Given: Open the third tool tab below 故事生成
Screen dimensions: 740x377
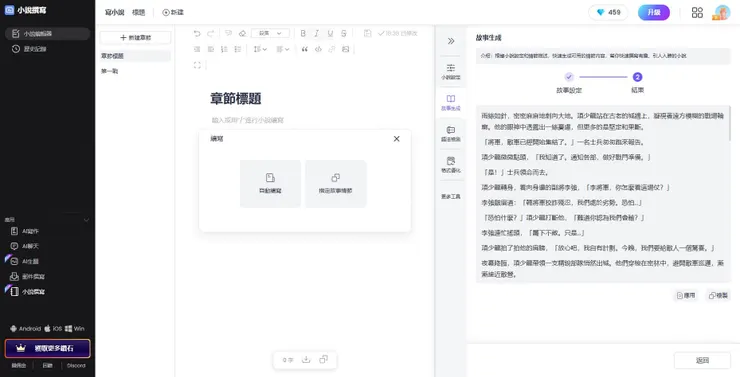Looking at the screenshot, I should (451, 134).
